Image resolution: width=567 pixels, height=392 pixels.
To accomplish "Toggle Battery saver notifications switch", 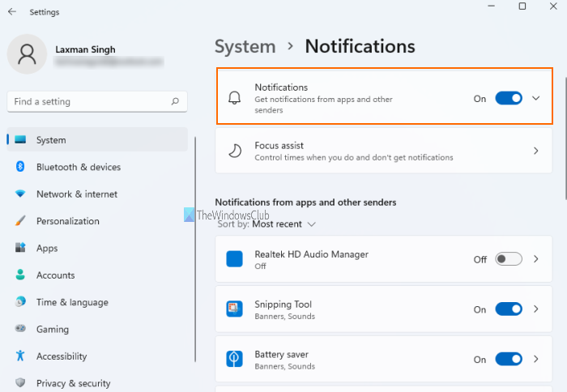I will [x=509, y=360].
